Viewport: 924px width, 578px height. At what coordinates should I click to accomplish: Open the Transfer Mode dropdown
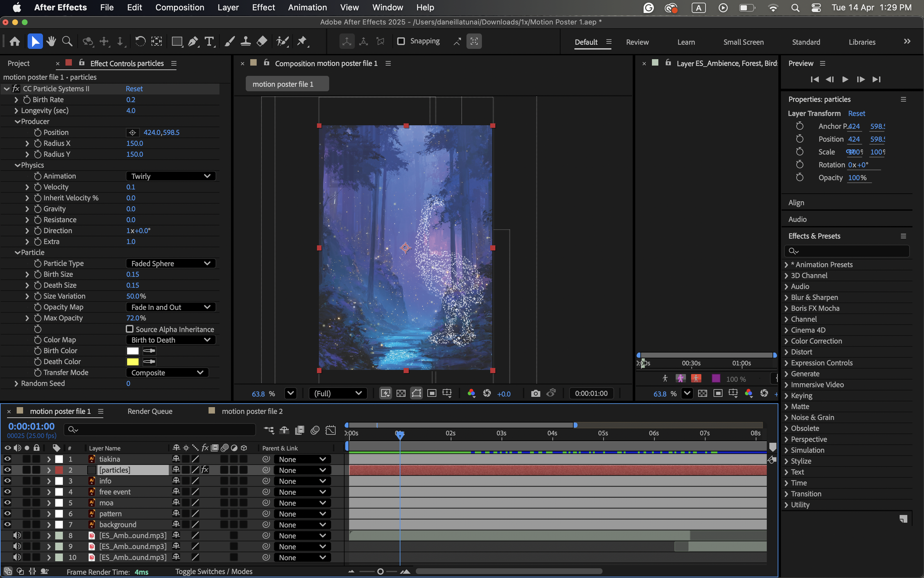167,373
